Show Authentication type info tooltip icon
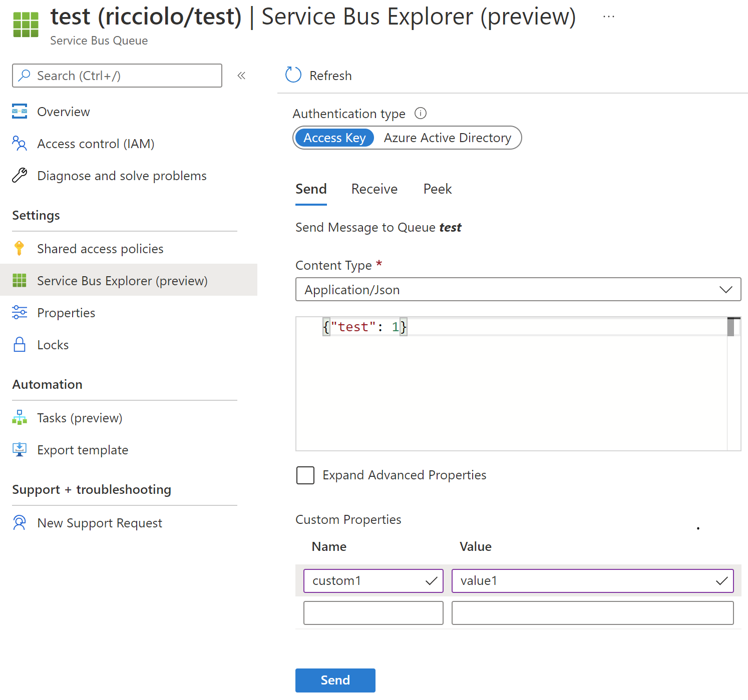748x700 pixels. tap(421, 114)
